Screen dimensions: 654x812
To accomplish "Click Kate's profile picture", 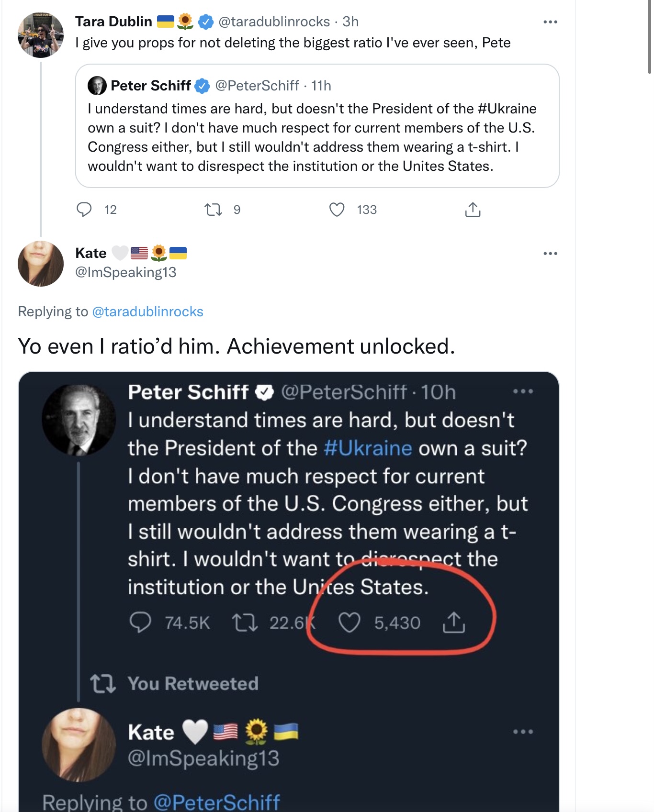I will click(x=41, y=264).
